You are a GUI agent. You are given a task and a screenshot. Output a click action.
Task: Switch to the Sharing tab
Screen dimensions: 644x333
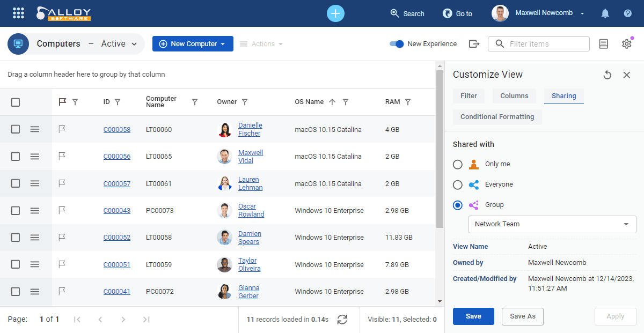click(x=563, y=96)
